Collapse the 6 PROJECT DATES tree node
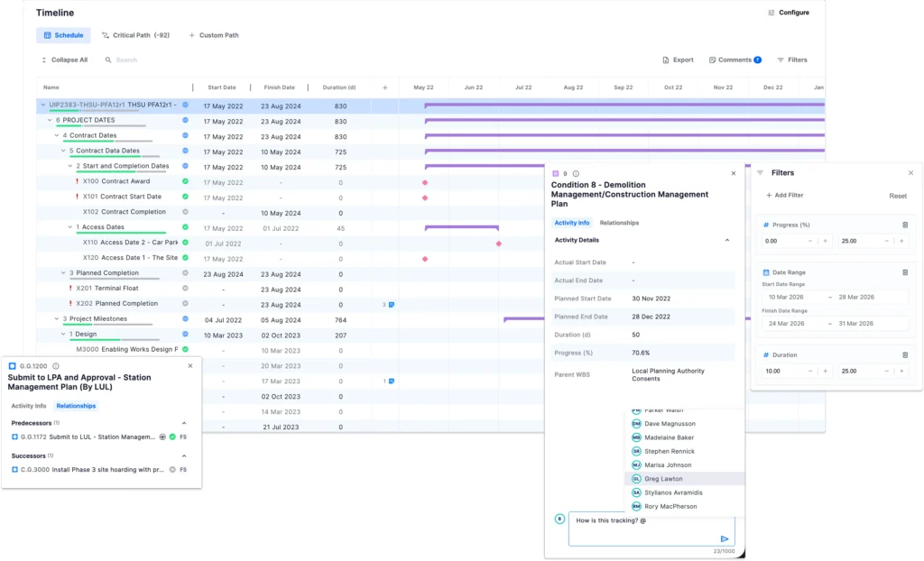Screen dimensions: 924x561 pyautogui.click(x=51, y=120)
